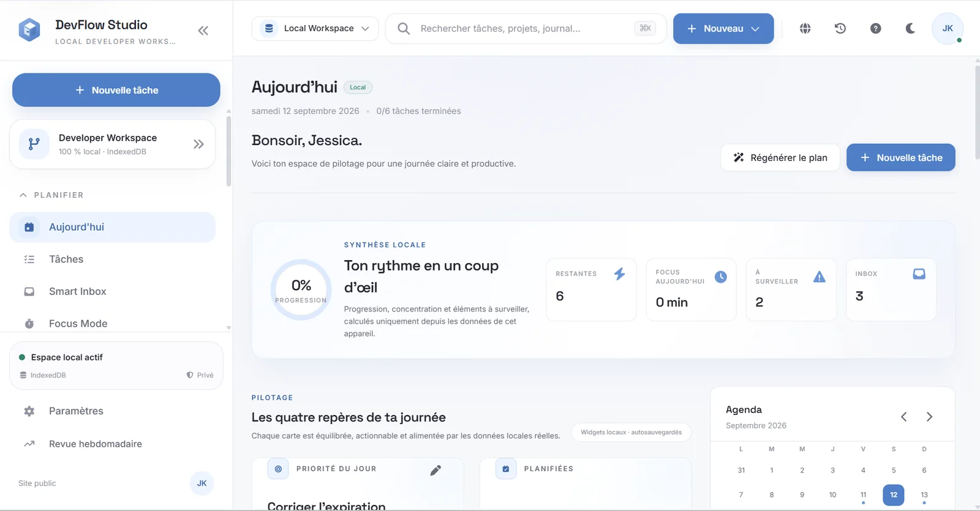Click the target icon beside Priorité du jour

278,469
